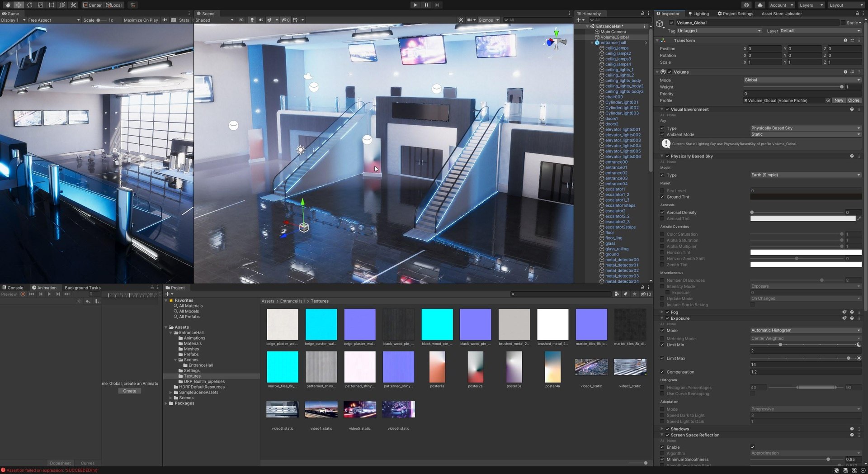The image size is (868, 474).
Task: Expand the Fog section
Action: pyautogui.click(x=662, y=312)
